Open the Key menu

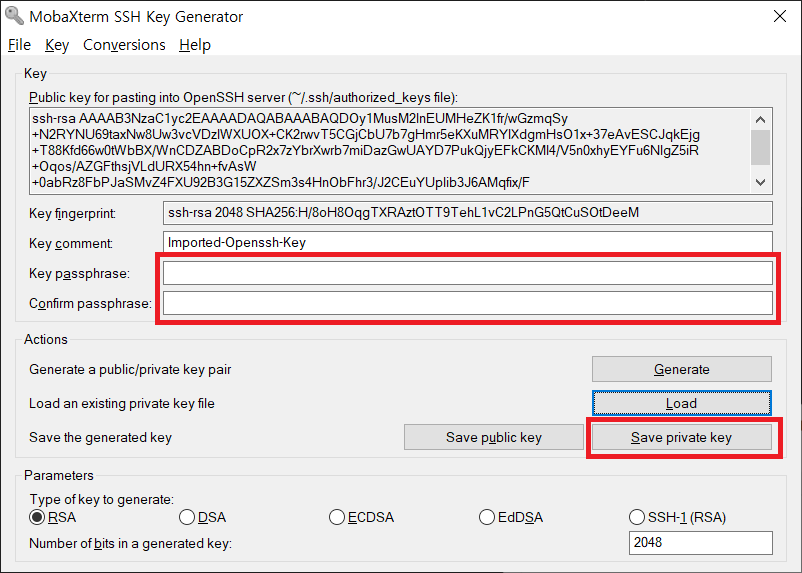click(x=57, y=45)
